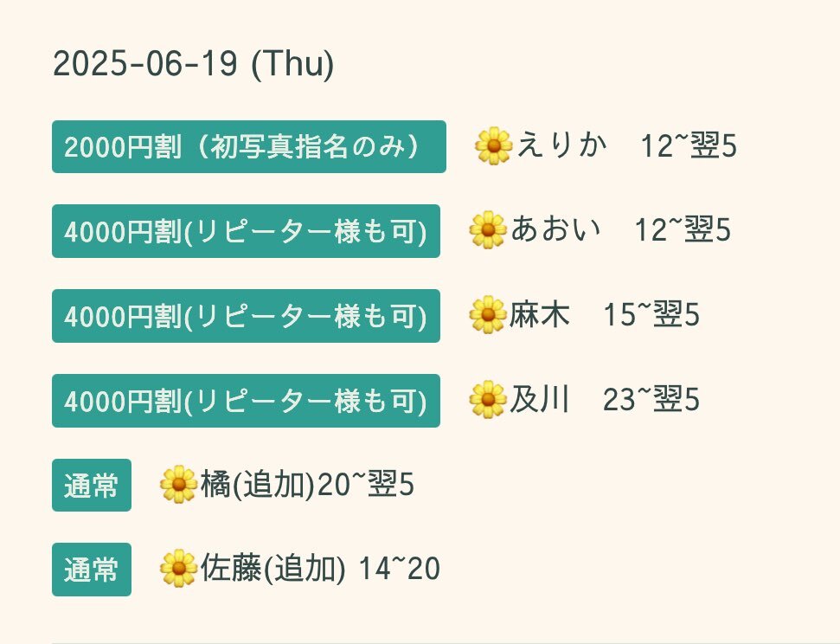This screenshot has width=840, height=644.
Task: Click the 通常 badge next to 橘
Action: point(92,485)
